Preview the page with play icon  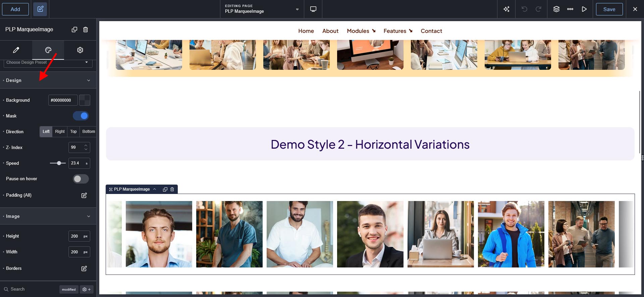click(584, 9)
